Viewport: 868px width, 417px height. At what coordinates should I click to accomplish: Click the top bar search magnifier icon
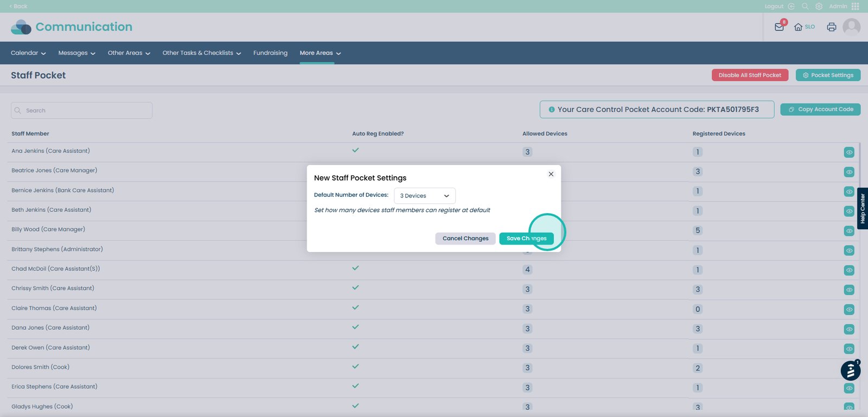pos(805,7)
